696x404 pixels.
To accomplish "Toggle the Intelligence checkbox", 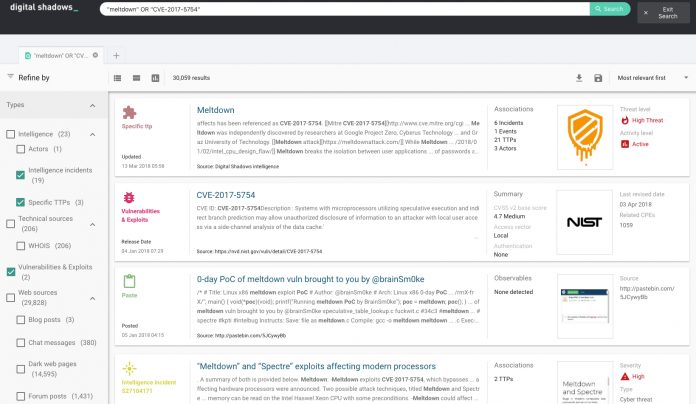I will coord(11,134).
